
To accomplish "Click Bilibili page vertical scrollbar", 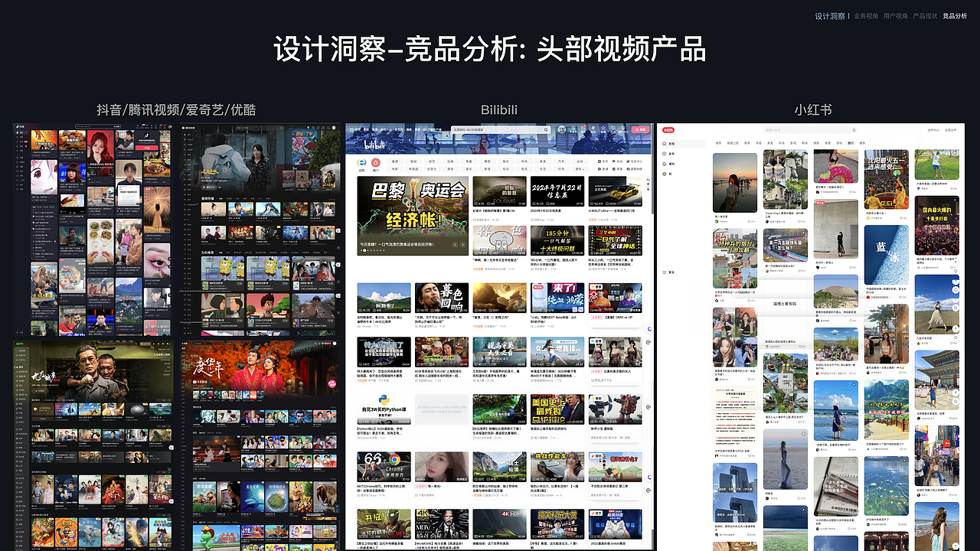I will (652, 170).
